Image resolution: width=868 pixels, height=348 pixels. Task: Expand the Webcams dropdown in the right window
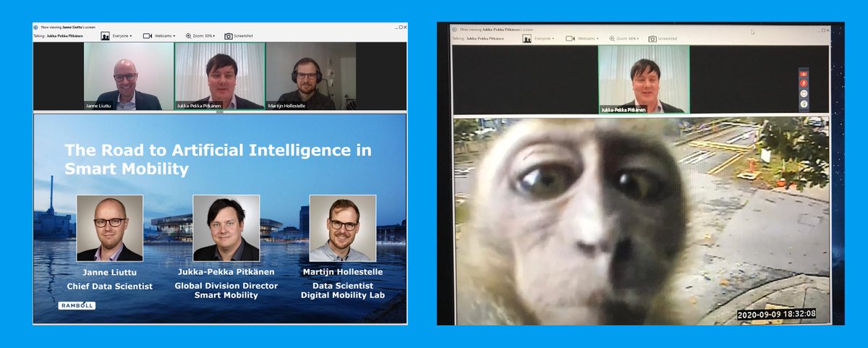pyautogui.click(x=588, y=38)
